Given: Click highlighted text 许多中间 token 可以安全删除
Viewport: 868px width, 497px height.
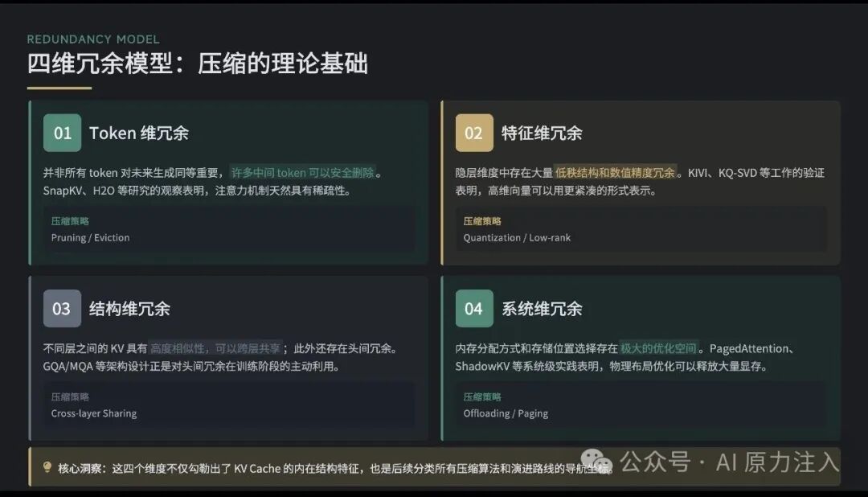Looking at the screenshot, I should point(302,173).
